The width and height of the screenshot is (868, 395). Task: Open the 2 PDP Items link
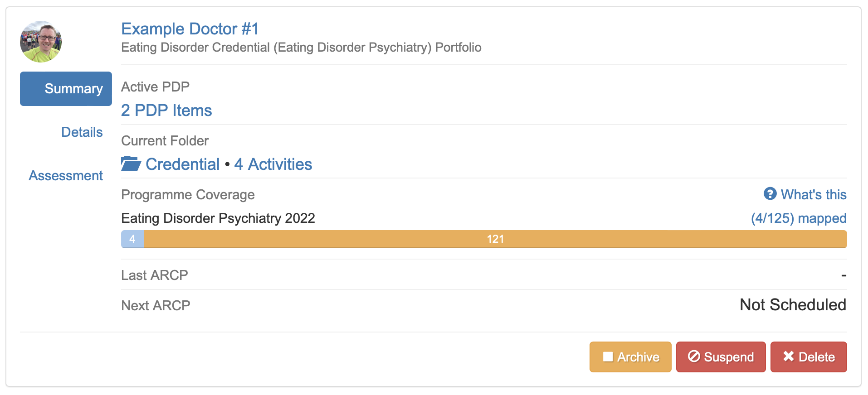point(166,111)
